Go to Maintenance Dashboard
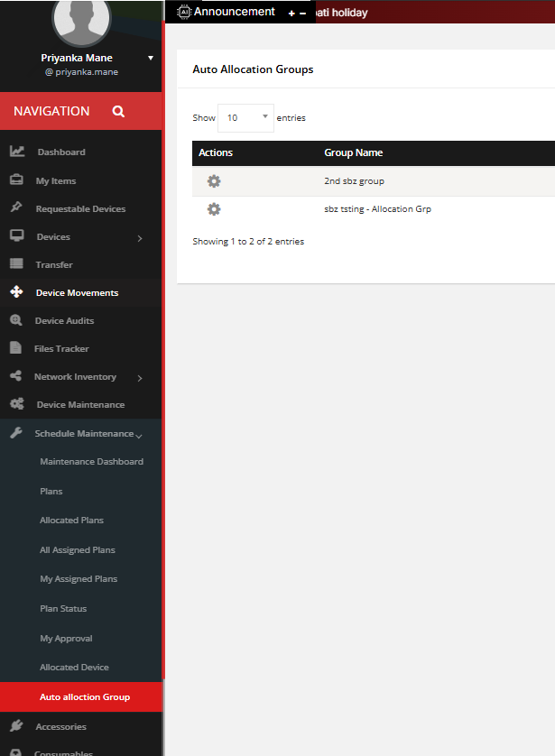Image resolution: width=555 pixels, height=756 pixels. 91,462
